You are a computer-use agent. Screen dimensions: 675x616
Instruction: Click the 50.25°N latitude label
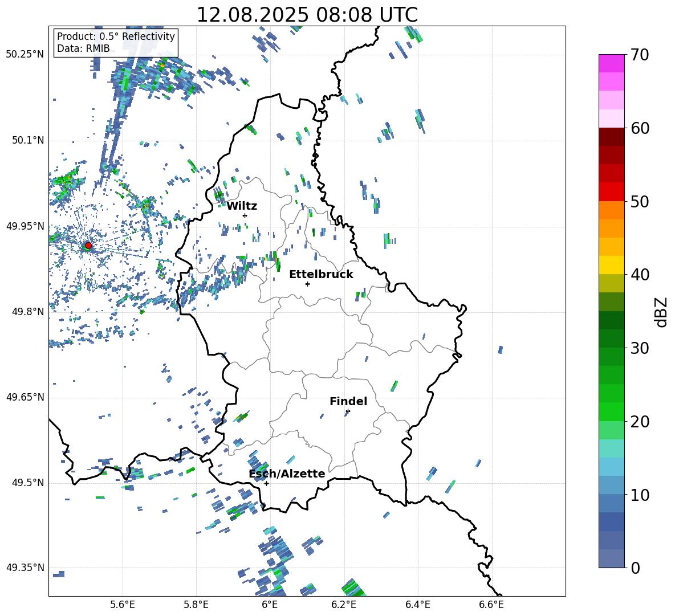click(25, 55)
